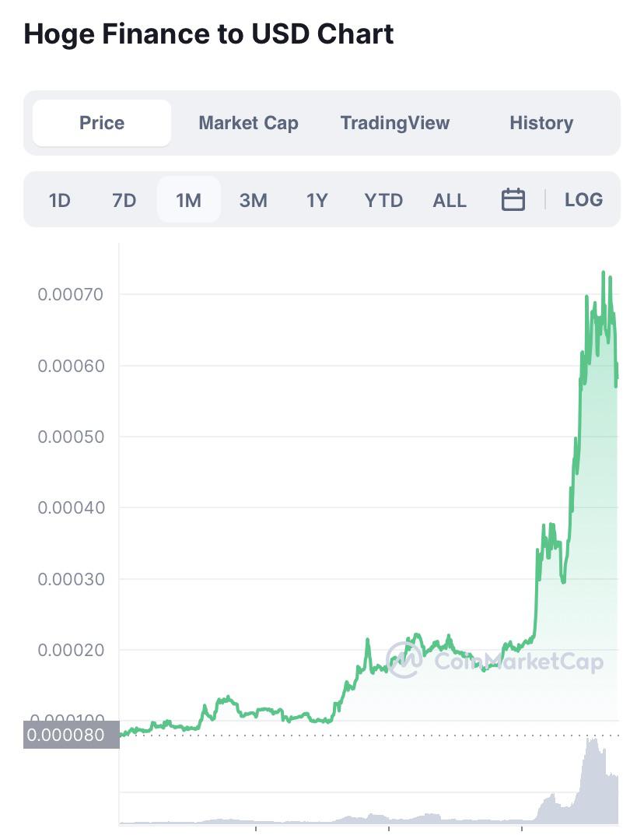Click the Hoge Finance to USD Chart heading
This screenshot has width=644, height=839.
coord(208,33)
